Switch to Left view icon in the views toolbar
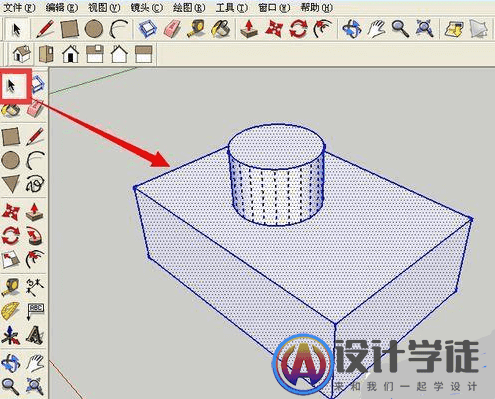The height and width of the screenshot is (399, 495). click(144, 54)
